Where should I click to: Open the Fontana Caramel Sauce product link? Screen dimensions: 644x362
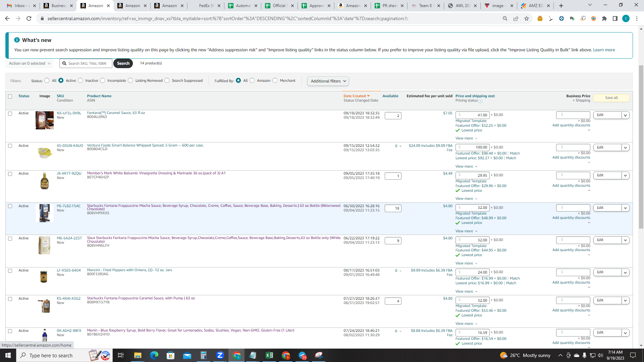pyautogui.click(x=116, y=113)
